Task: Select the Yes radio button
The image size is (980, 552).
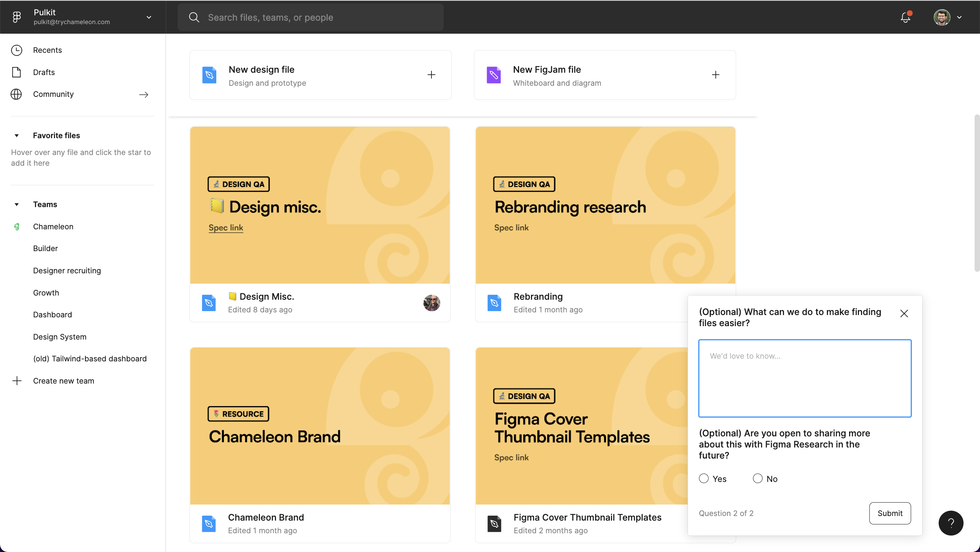Action: pos(704,479)
